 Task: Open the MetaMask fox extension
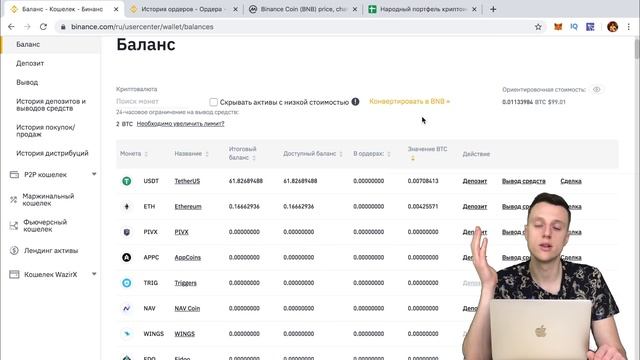point(558,27)
